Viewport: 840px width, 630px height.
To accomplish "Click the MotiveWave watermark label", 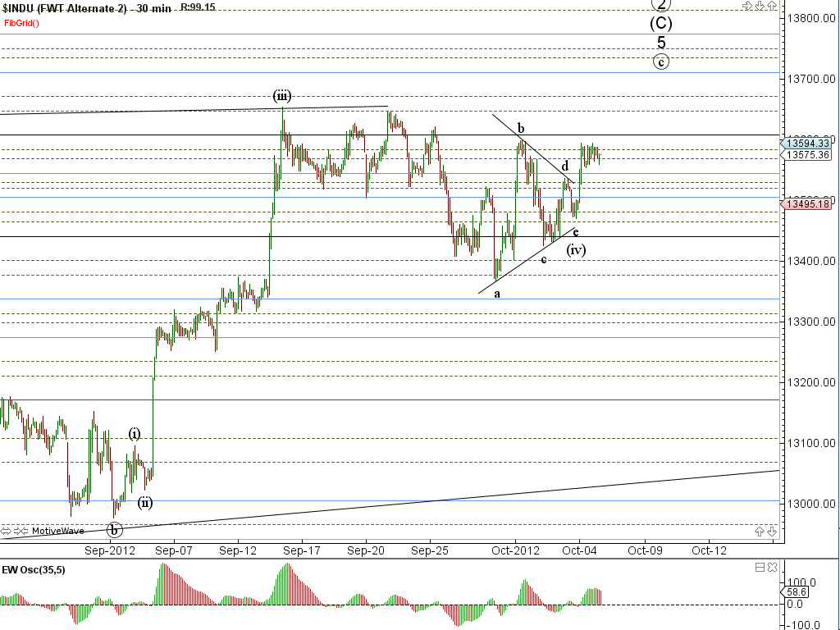I will coord(57,531).
